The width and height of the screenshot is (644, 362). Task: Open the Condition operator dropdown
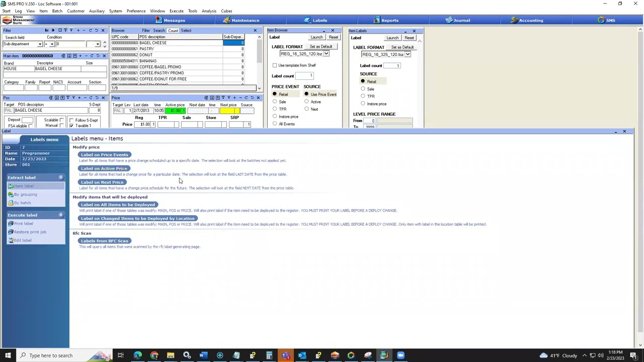(52, 44)
